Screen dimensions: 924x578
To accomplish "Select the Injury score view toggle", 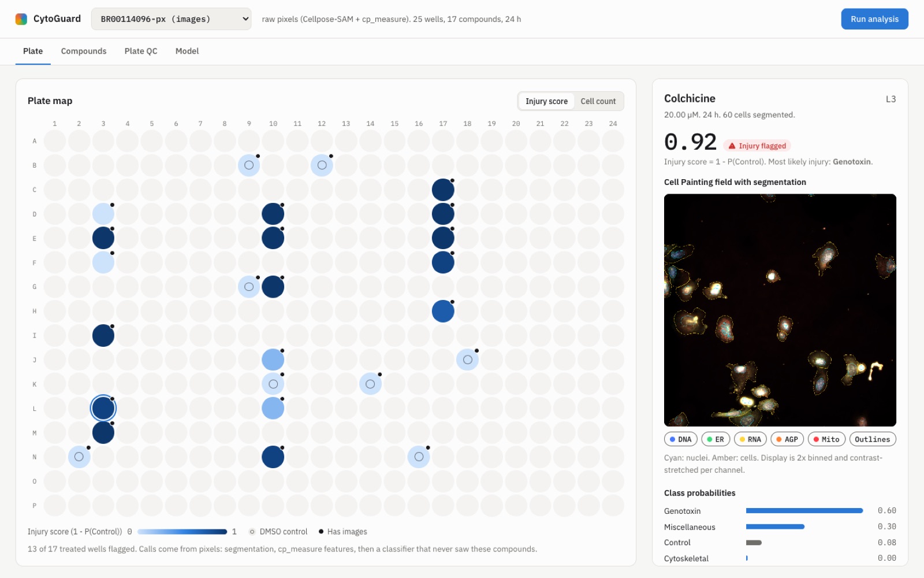I will (x=546, y=101).
